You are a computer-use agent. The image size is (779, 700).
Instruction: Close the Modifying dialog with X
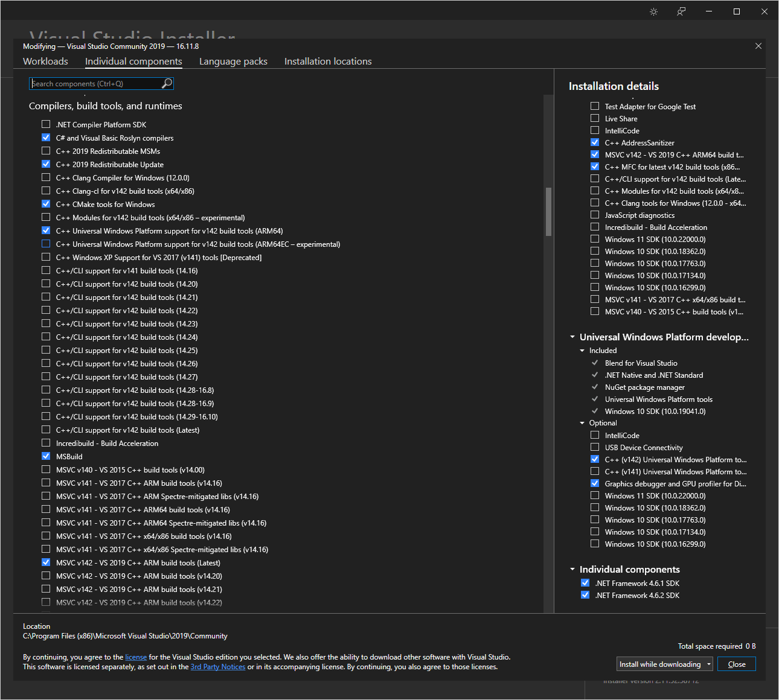(758, 46)
